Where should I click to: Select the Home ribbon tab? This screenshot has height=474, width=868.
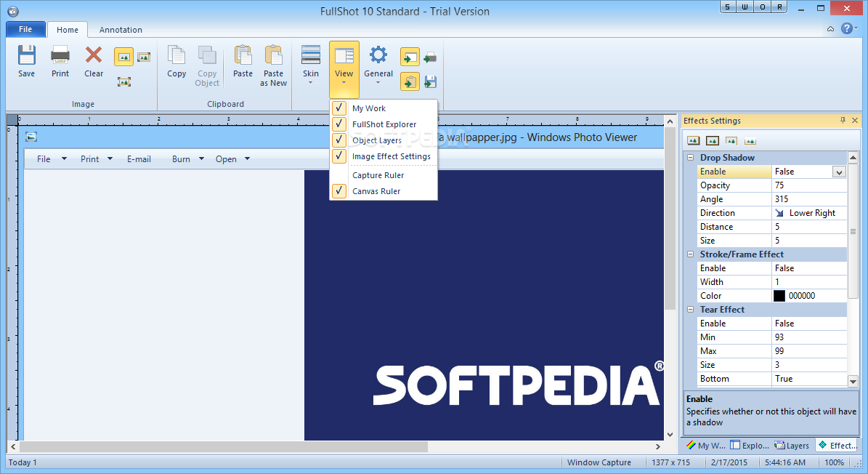[x=67, y=30]
